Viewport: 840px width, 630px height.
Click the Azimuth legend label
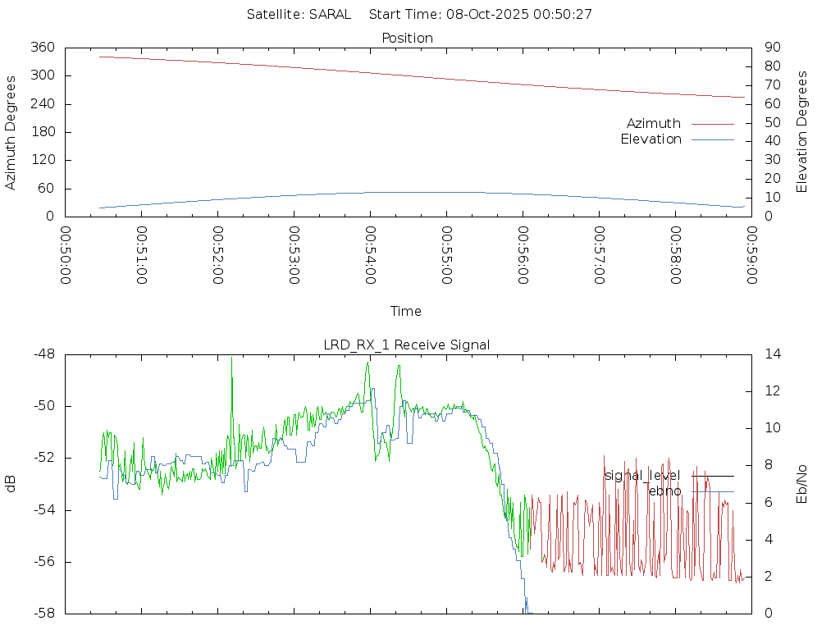point(653,123)
